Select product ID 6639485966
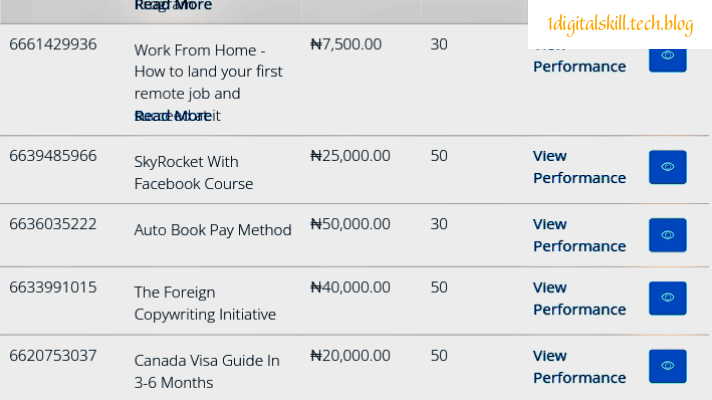The image size is (712, 400). pos(53,156)
